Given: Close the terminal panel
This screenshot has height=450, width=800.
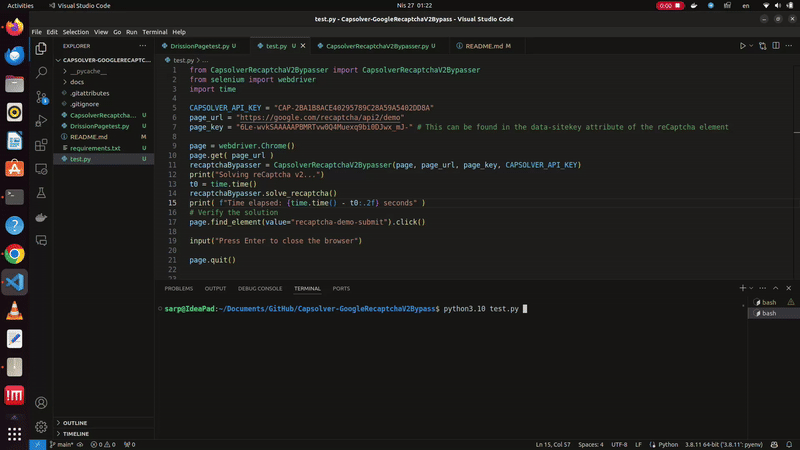Looking at the screenshot, I should click(x=789, y=288).
